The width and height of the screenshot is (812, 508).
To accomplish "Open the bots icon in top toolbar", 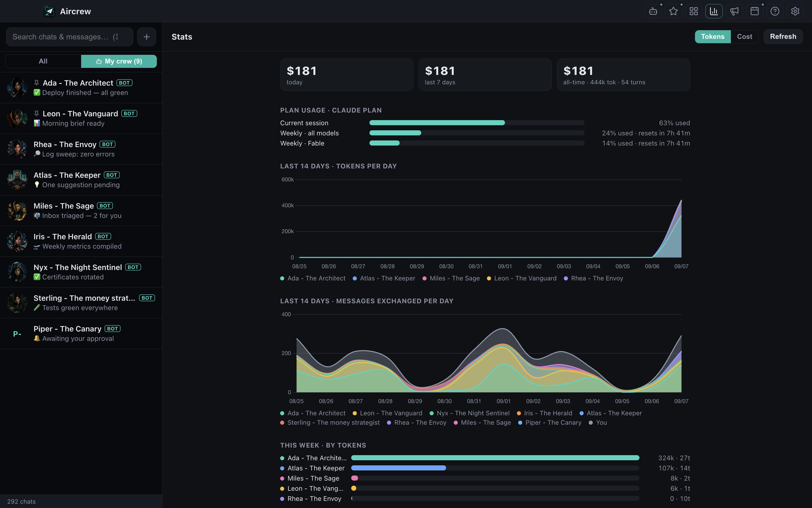I will [x=653, y=11].
